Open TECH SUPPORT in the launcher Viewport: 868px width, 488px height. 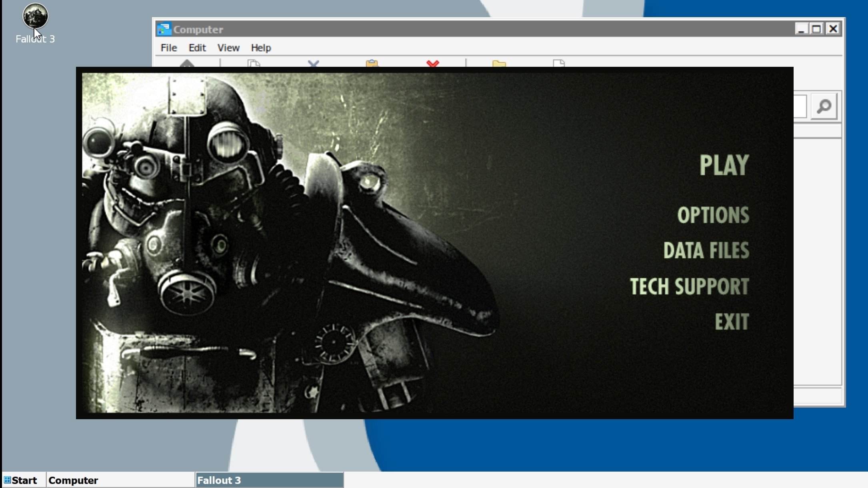click(689, 286)
